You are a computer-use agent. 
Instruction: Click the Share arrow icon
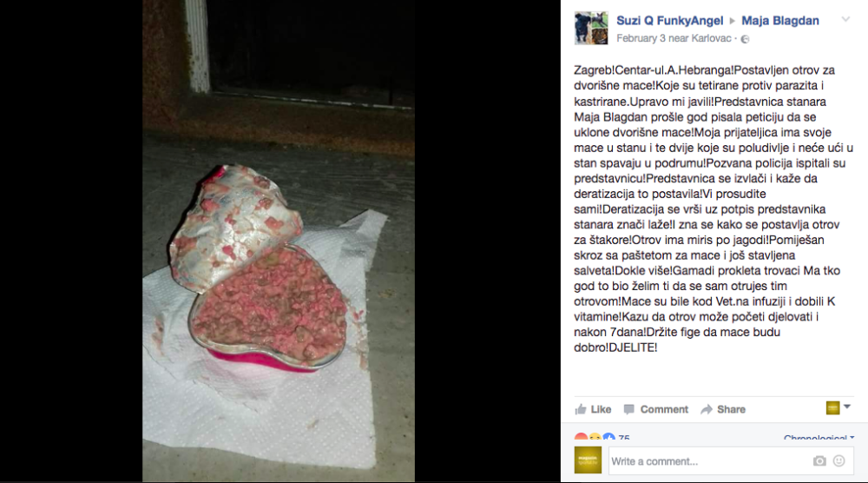[x=707, y=409]
